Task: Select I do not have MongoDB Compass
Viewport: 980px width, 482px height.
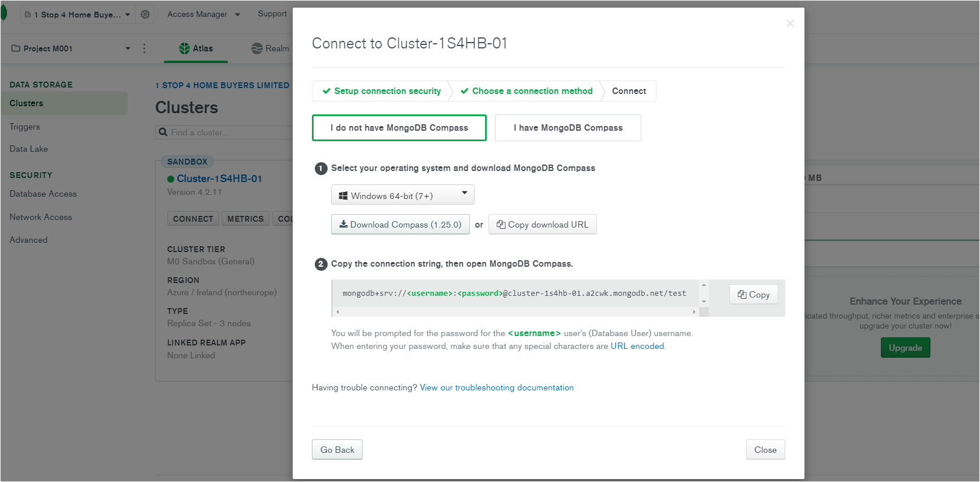Action: pyautogui.click(x=399, y=128)
